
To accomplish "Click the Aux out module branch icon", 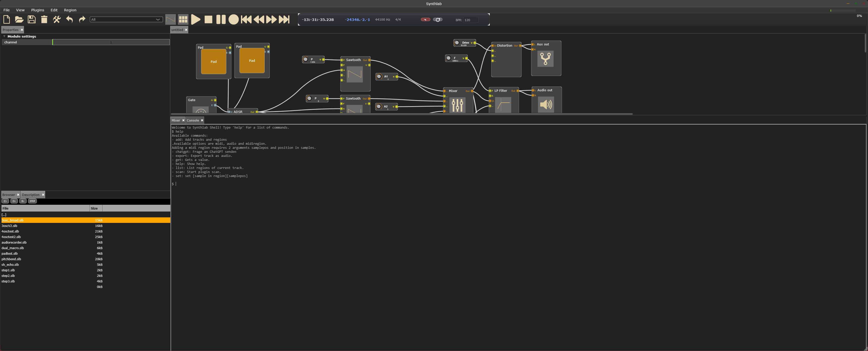I will coord(546,58).
